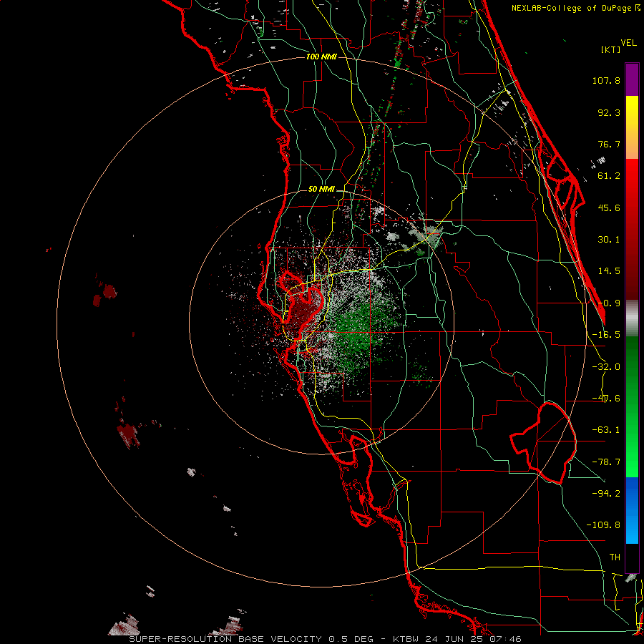The height and width of the screenshot is (644, 644).
Task: Click the 107.8 velocity scale value
Action: [606, 80]
